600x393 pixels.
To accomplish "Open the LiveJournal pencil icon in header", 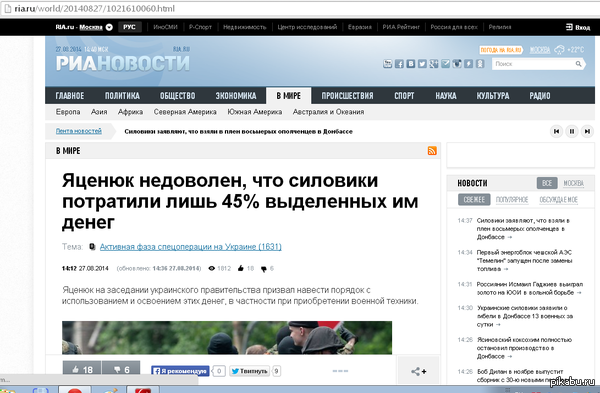I will click(445, 64).
